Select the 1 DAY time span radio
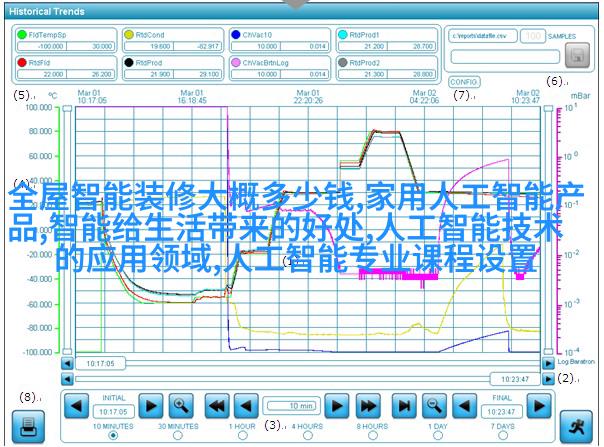This screenshot has height=447, width=604. coord(438,435)
